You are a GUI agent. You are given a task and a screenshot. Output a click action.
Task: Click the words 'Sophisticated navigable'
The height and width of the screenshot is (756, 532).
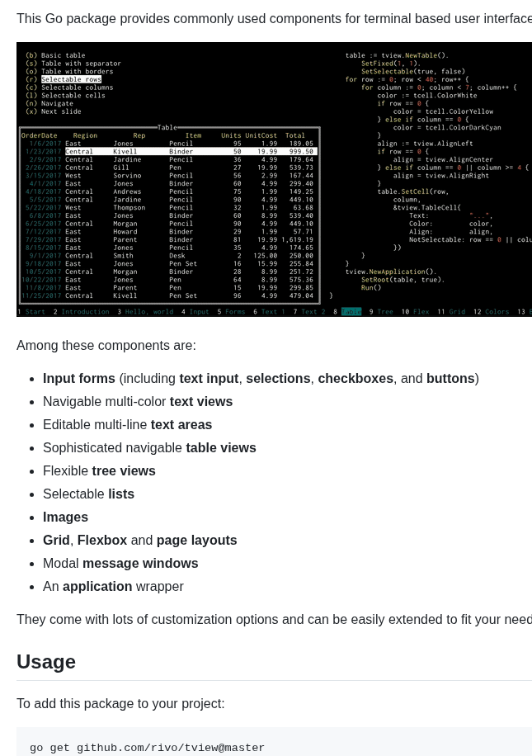112,448
